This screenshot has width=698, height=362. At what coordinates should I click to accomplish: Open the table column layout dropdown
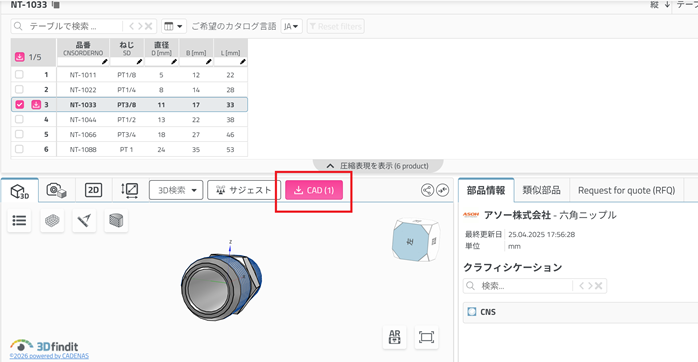[x=174, y=26]
